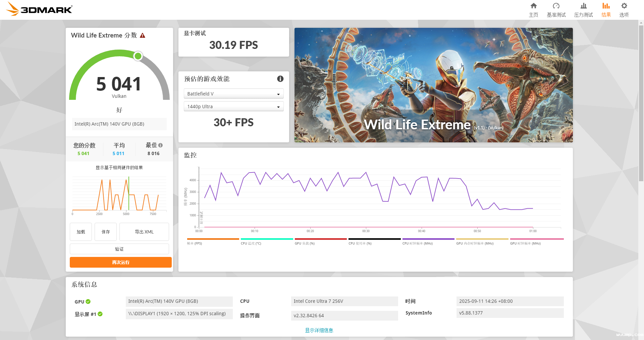Viewport: 644px width, 340px height.
Task: Switch to the Results (结果) tab
Action: coord(606,10)
